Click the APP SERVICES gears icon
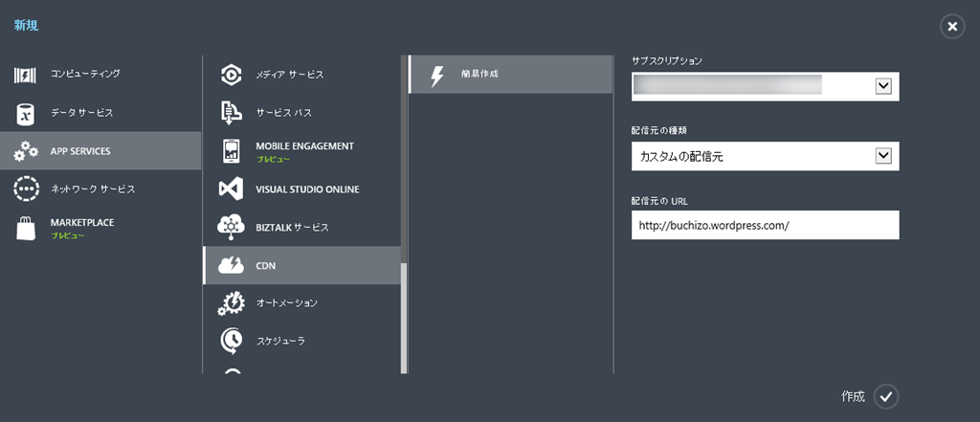Image resolution: width=980 pixels, height=422 pixels. (x=26, y=151)
